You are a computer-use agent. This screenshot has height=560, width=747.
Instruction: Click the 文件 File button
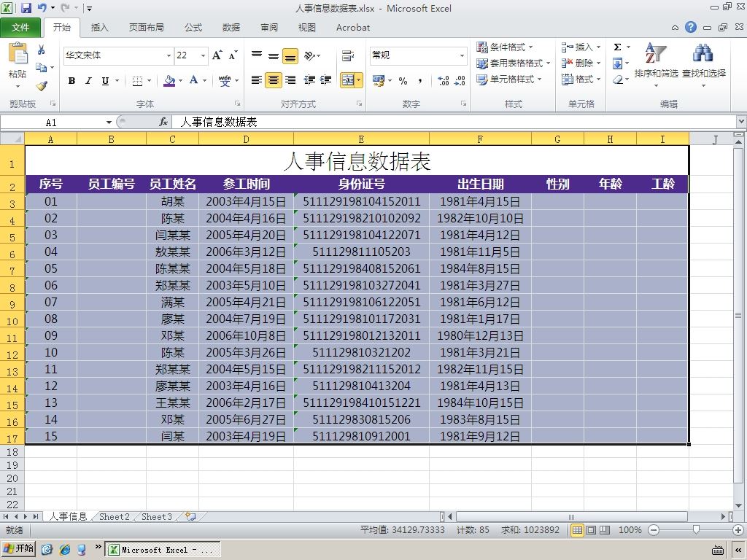point(20,28)
